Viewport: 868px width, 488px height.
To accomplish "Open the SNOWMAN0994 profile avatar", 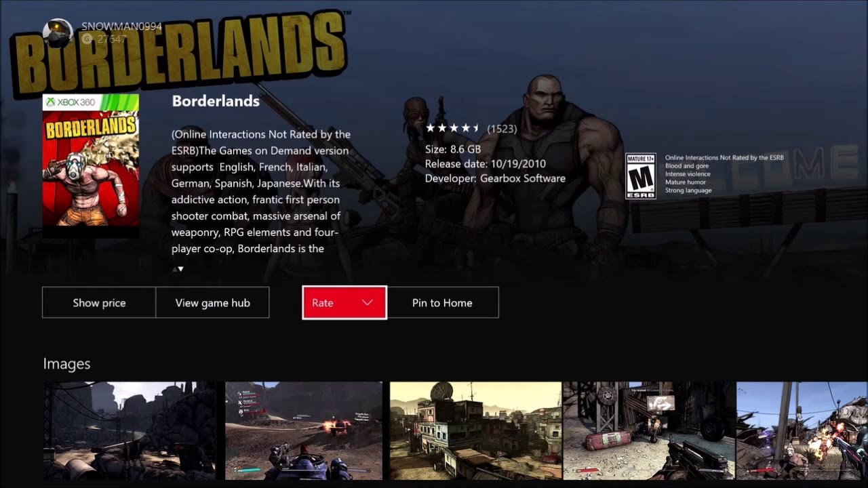I will [58, 33].
